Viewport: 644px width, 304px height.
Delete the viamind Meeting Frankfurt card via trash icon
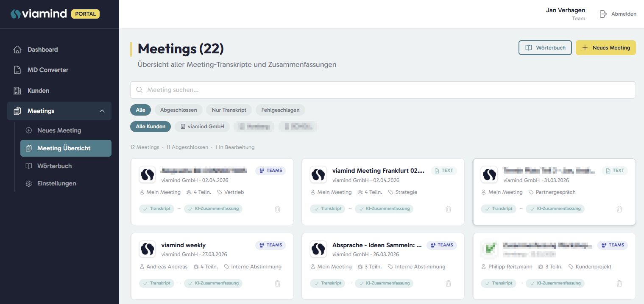tap(449, 209)
